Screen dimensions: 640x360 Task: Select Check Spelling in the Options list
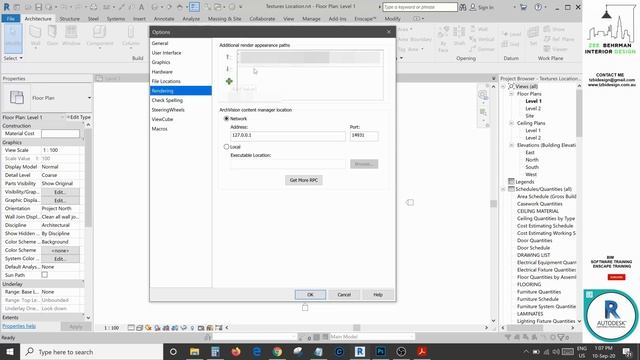pyautogui.click(x=167, y=100)
